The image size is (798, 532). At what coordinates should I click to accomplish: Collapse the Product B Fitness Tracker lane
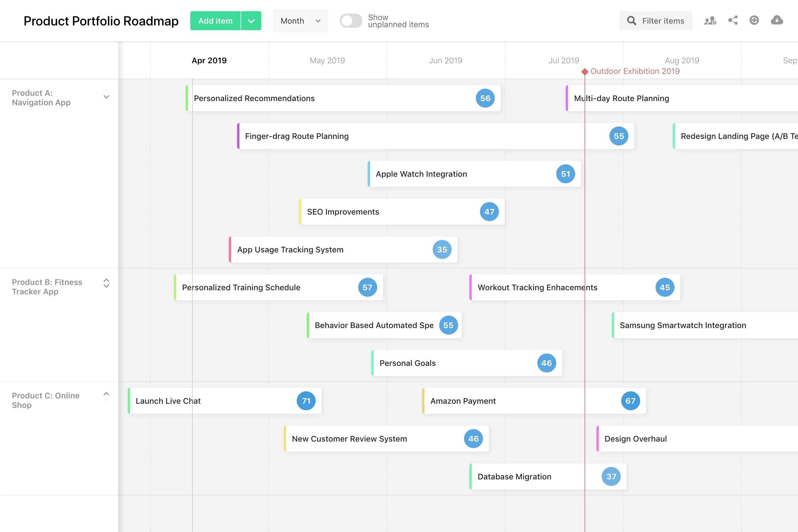[106, 283]
